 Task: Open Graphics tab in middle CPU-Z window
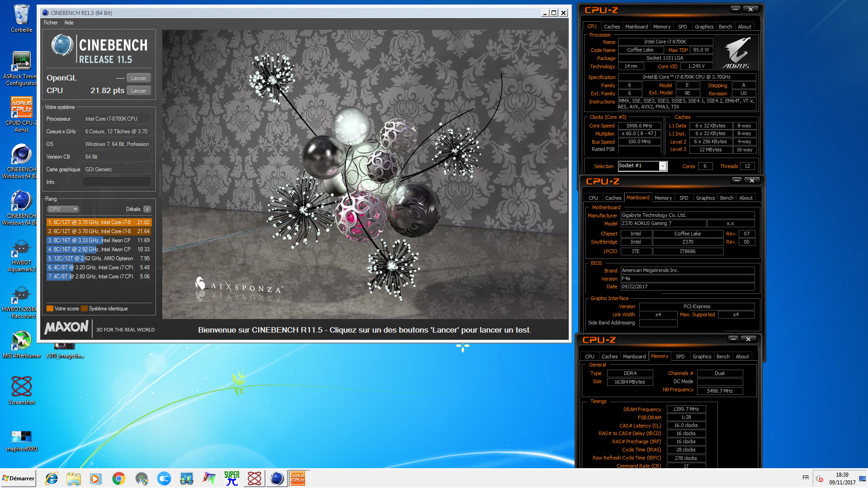pyautogui.click(x=705, y=198)
